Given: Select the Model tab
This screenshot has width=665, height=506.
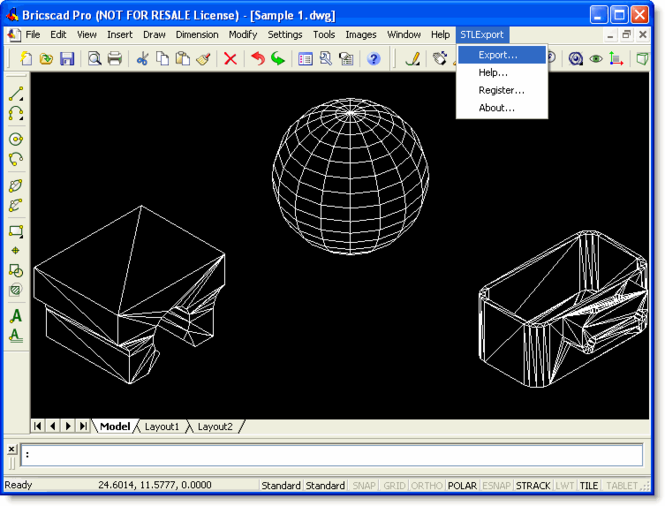Looking at the screenshot, I should pyautogui.click(x=115, y=427).
